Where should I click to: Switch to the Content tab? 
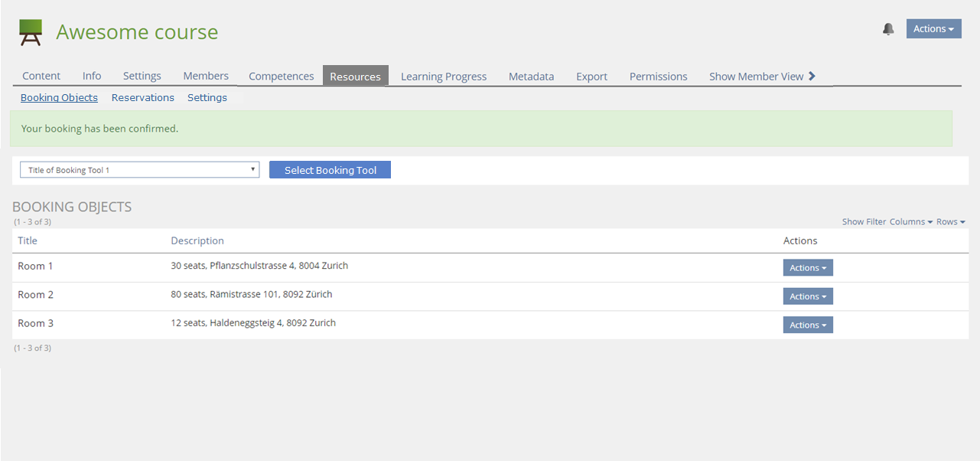pos(41,77)
